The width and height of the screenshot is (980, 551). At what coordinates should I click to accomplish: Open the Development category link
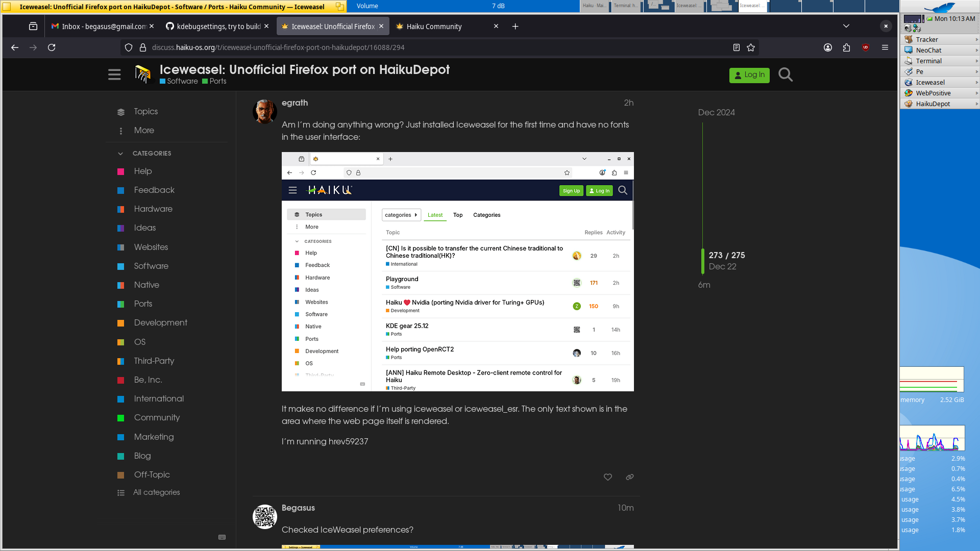point(160,323)
